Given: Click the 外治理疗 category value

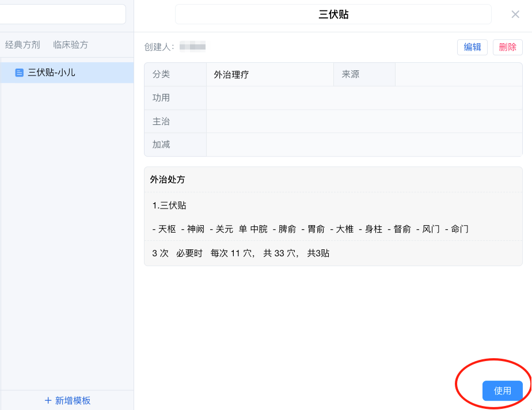Looking at the screenshot, I should coord(231,74).
